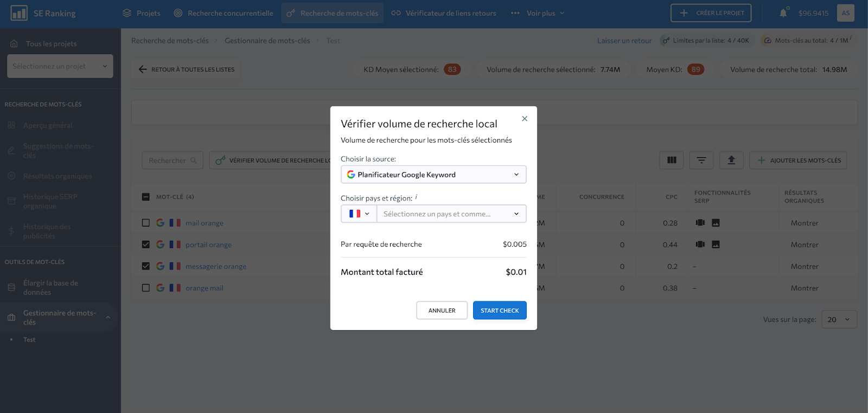Click the French flag for messagerie orange
868x413 pixels.
tap(175, 266)
